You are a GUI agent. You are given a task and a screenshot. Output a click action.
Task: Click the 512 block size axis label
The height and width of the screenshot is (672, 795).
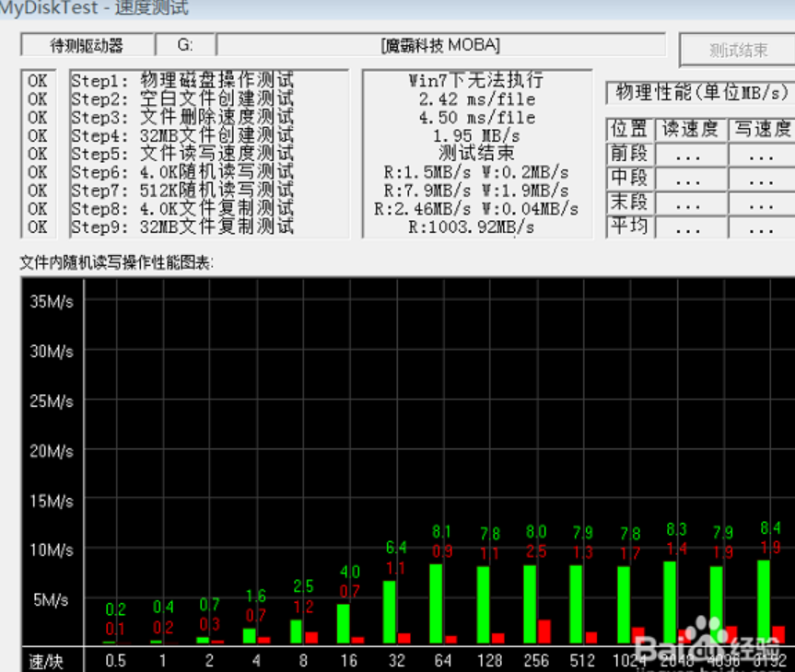click(x=583, y=660)
